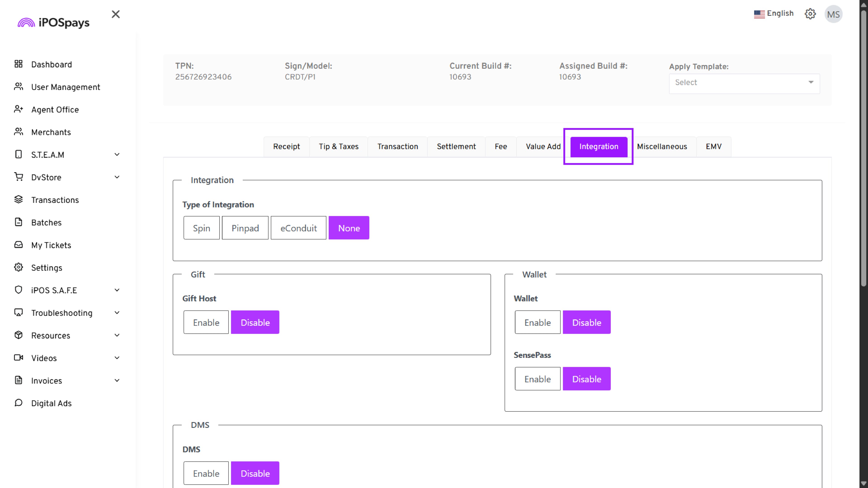The width and height of the screenshot is (868, 488).
Task: Enable the SensePass option
Action: point(538,379)
